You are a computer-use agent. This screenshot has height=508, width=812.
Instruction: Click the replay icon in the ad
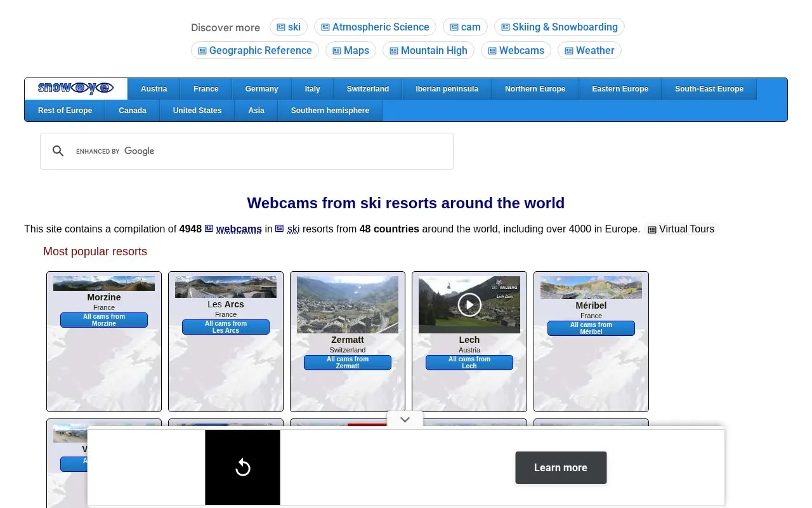(x=242, y=467)
